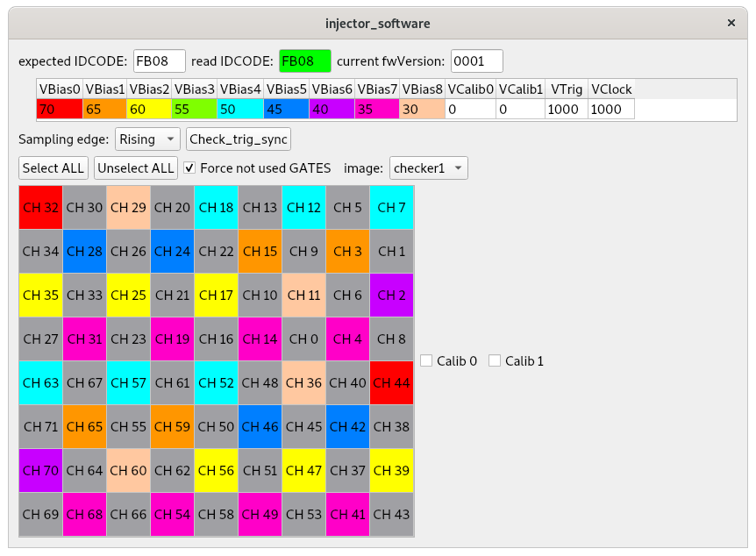756x556 pixels.
Task: Toggle the red CH 32 channel cell
Action: [40, 208]
